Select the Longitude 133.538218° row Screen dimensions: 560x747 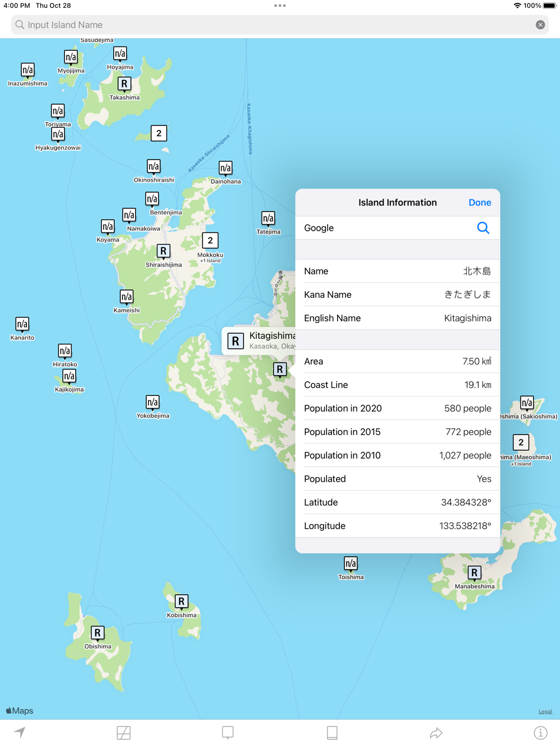pos(398,526)
